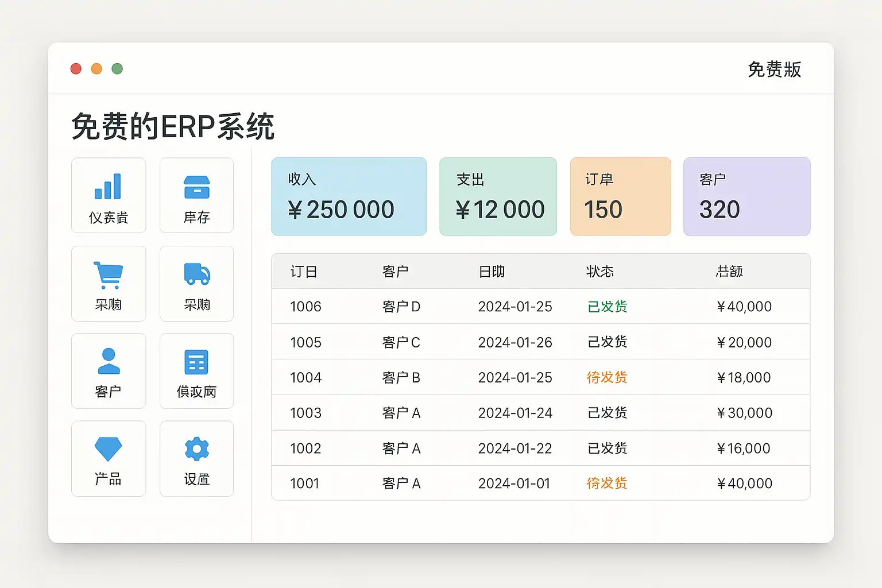Click green 已发货 status of order 1006

click(x=607, y=307)
